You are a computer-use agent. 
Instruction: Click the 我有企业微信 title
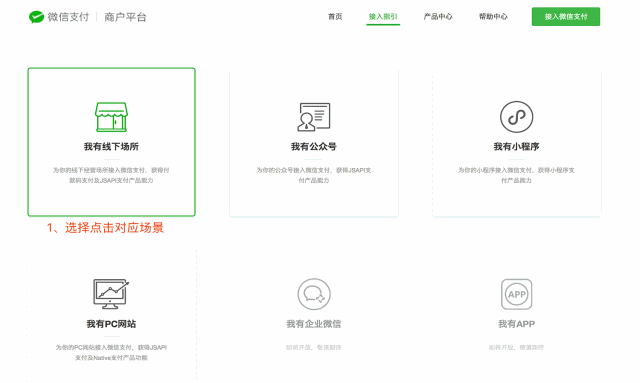pyautogui.click(x=313, y=324)
